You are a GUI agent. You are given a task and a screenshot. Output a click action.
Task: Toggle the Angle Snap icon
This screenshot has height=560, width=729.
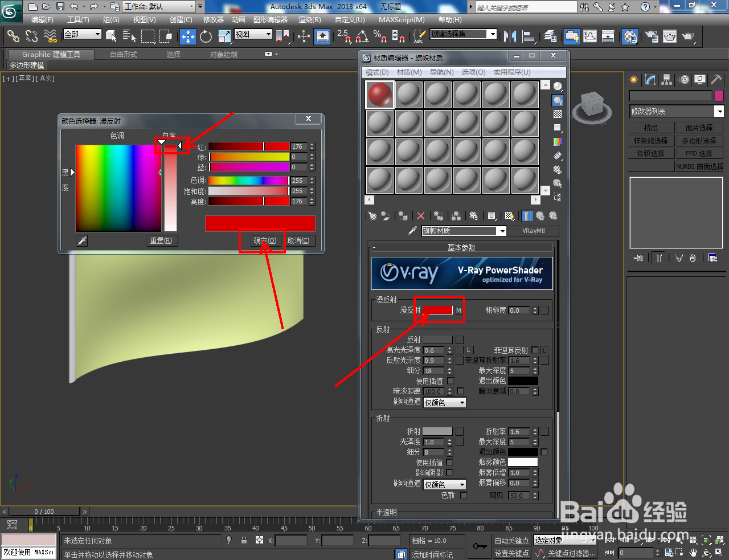(362, 36)
